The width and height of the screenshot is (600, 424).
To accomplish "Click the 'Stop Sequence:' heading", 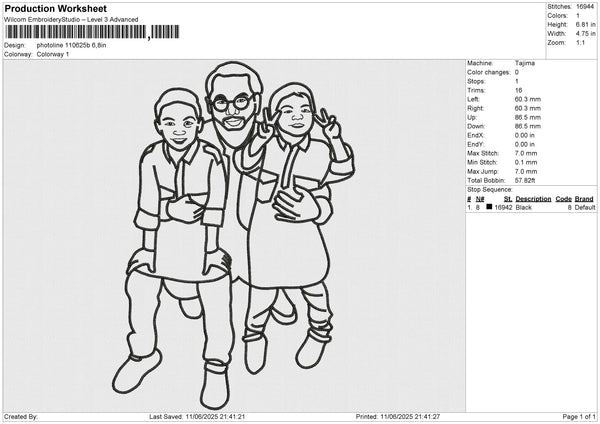I will tap(489, 190).
